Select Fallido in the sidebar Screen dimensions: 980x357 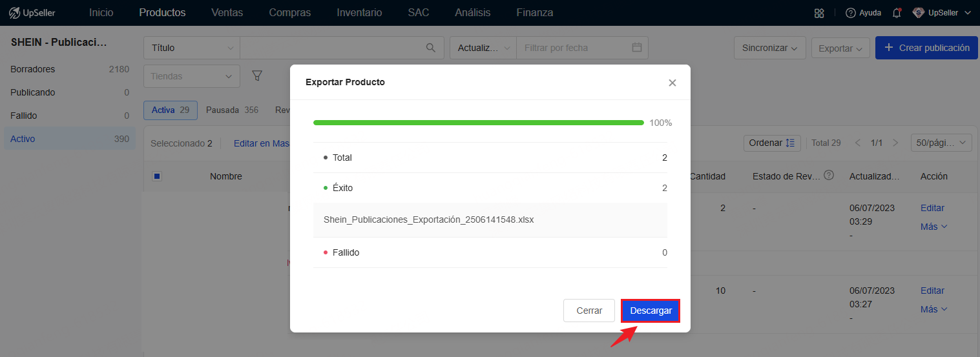tap(70, 116)
